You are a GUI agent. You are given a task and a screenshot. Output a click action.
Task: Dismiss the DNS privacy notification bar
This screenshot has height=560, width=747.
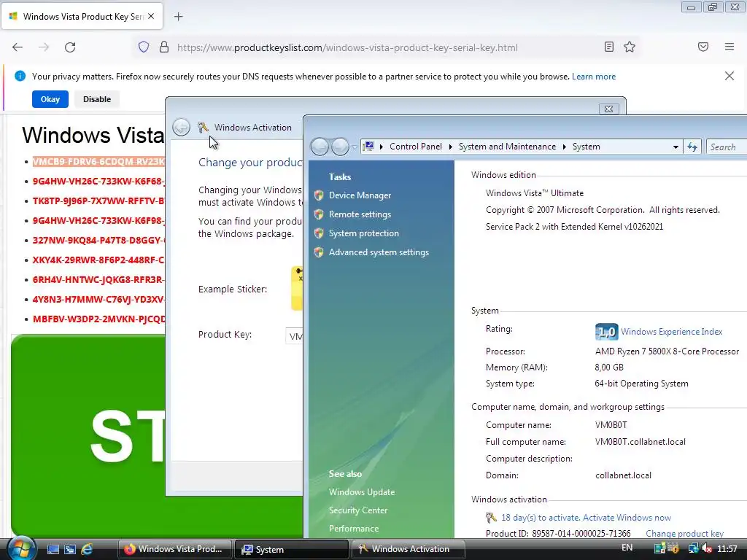(x=729, y=76)
